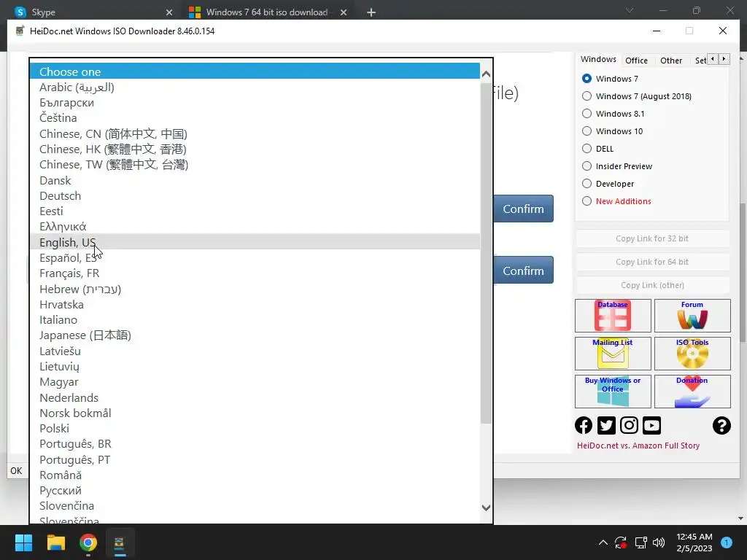The height and width of the screenshot is (560, 747).
Task: Open the Forum icon tile
Action: (692, 315)
